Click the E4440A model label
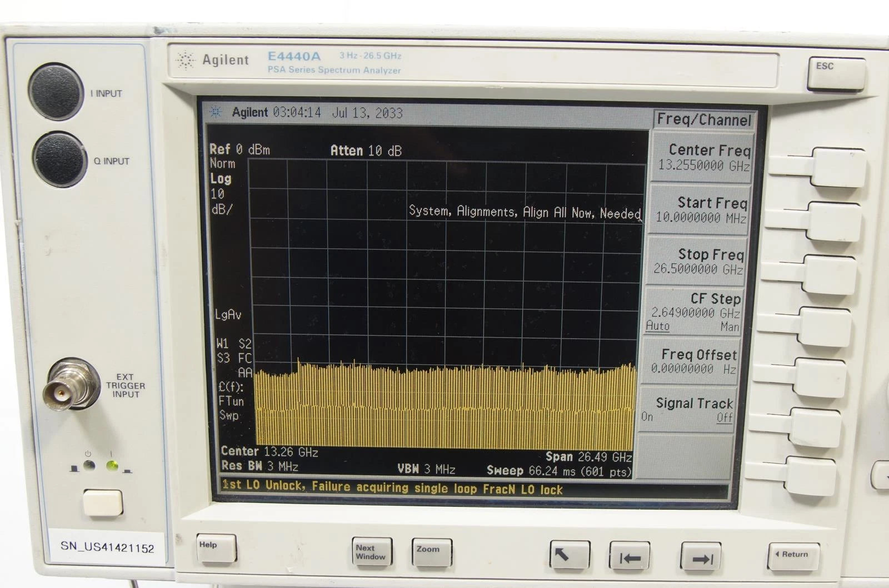 tap(294, 56)
